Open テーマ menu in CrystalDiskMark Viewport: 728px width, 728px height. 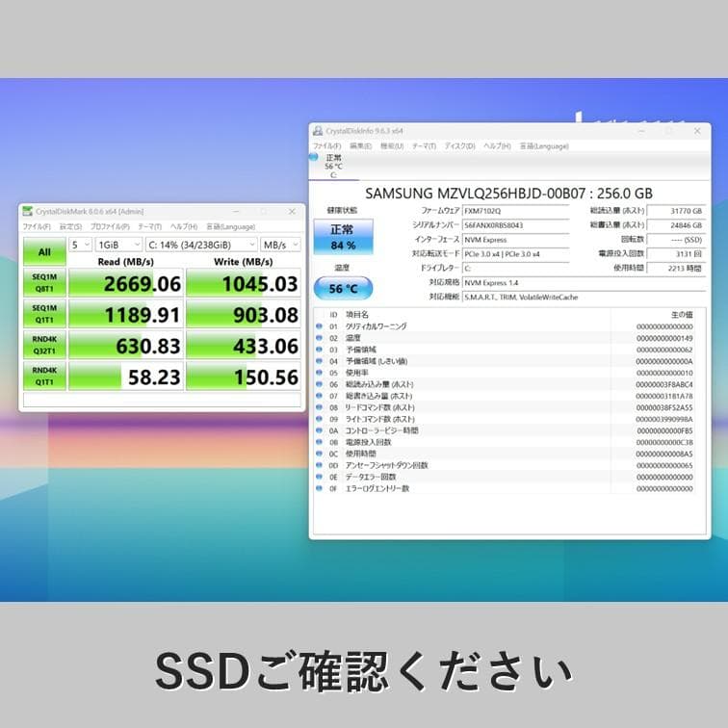[x=149, y=226]
